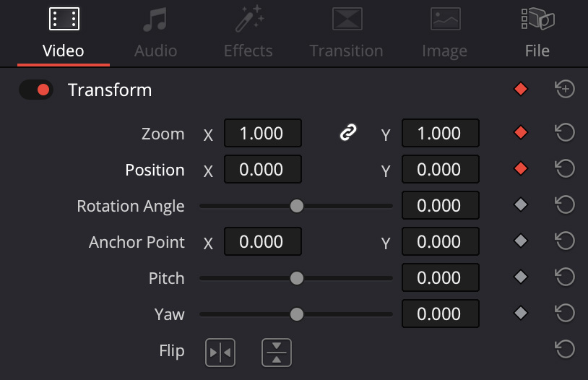
Task: Reset the Zoom parameter
Action: point(565,133)
